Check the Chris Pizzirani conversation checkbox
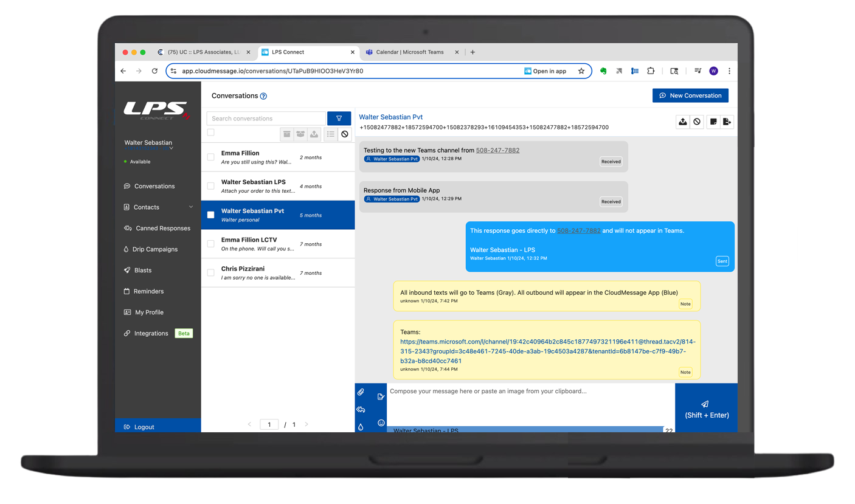This screenshot has width=855, height=504. tap(210, 272)
